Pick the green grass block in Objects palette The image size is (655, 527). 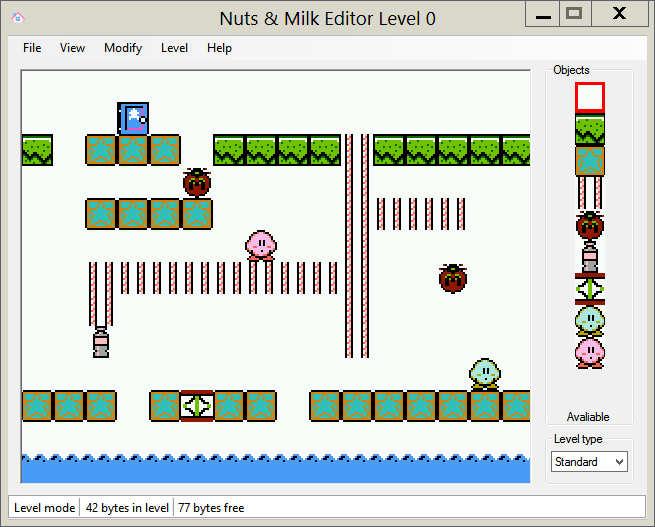(x=589, y=129)
